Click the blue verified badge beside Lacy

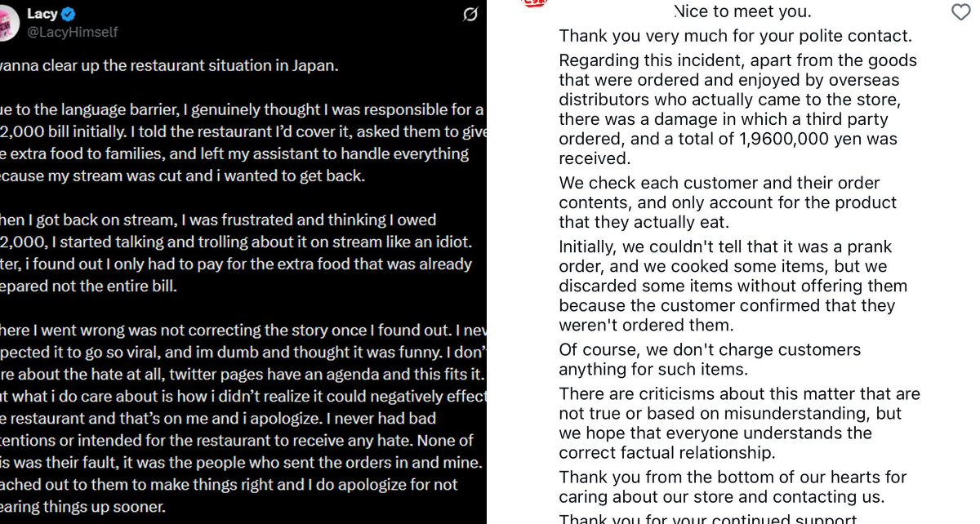tap(69, 14)
